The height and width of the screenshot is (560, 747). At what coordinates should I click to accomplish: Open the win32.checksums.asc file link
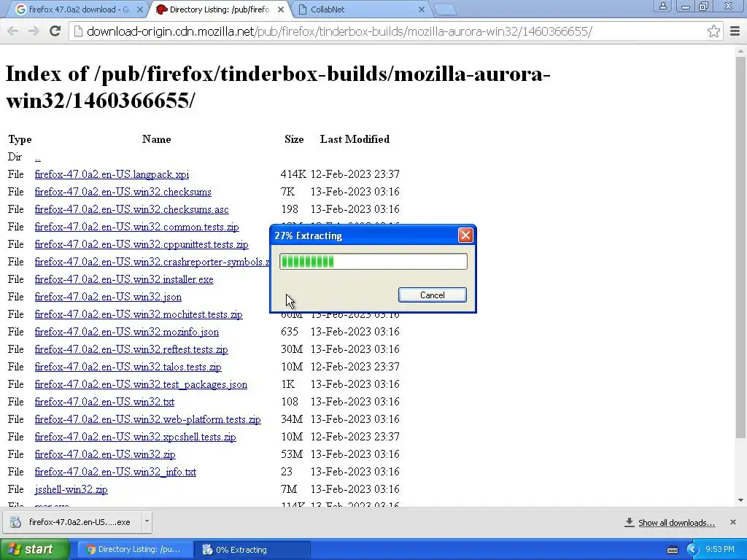(x=131, y=209)
